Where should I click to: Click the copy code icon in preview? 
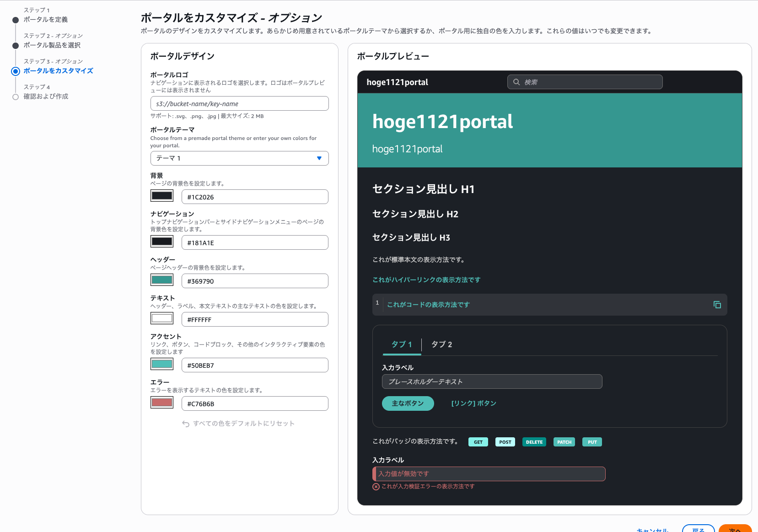tap(717, 305)
